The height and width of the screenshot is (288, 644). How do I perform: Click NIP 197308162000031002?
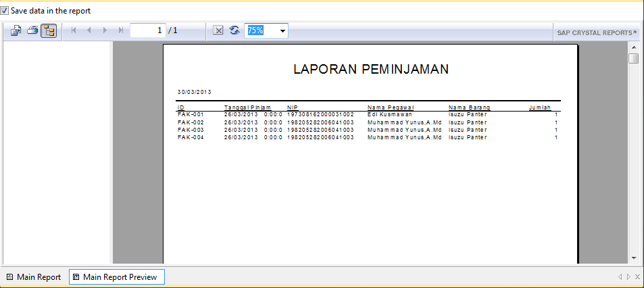click(x=320, y=114)
